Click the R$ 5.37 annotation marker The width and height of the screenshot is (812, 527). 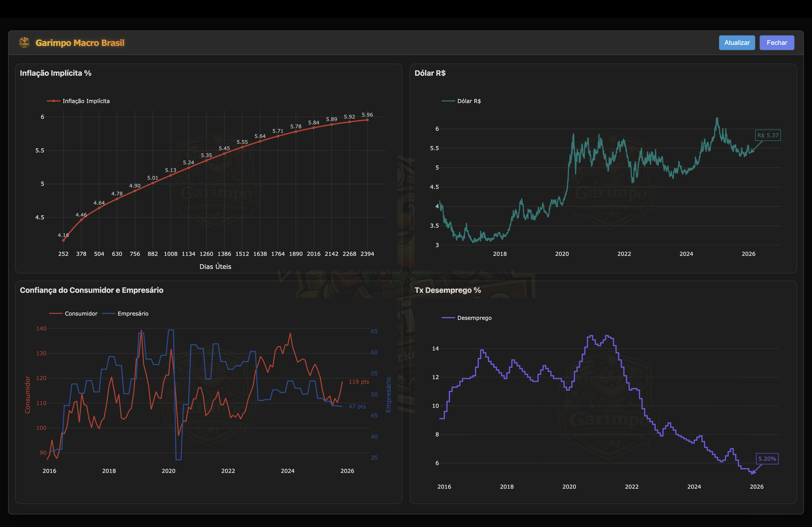click(x=768, y=135)
